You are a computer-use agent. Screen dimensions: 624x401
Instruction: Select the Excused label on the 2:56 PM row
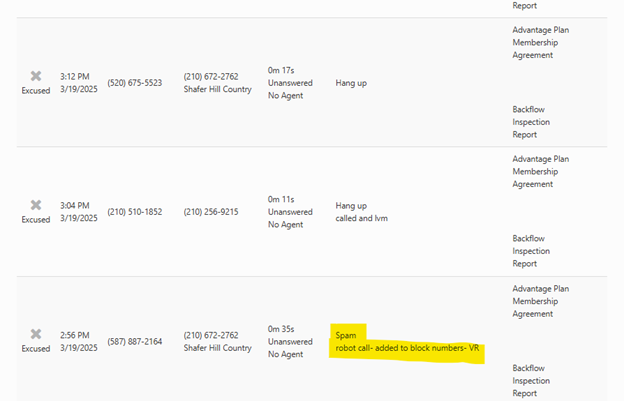[x=36, y=348]
